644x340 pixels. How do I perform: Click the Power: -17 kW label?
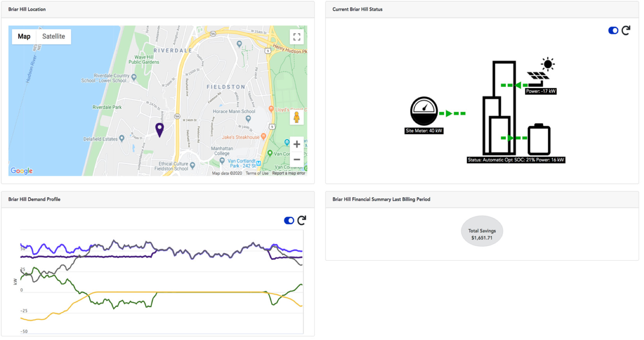click(x=541, y=91)
